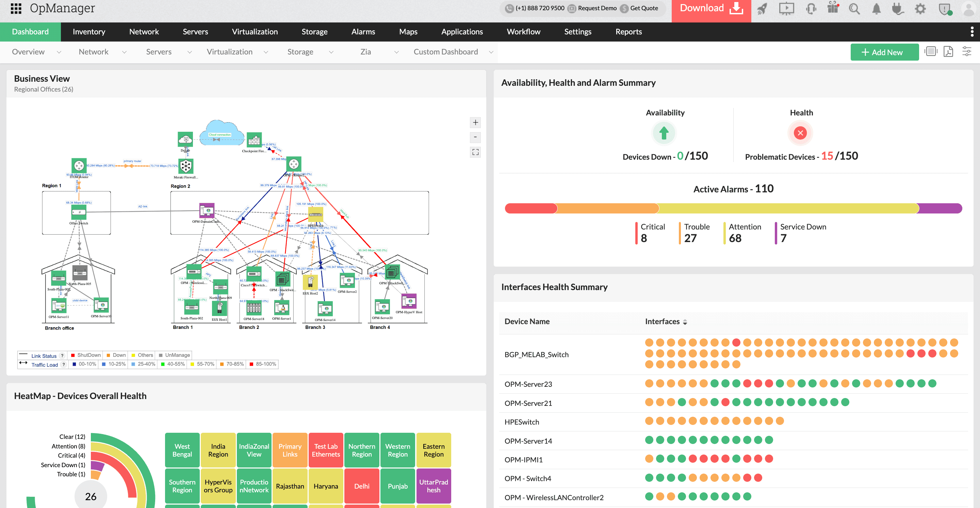Click the dashboard layout view icon
The image size is (980, 508).
click(931, 51)
